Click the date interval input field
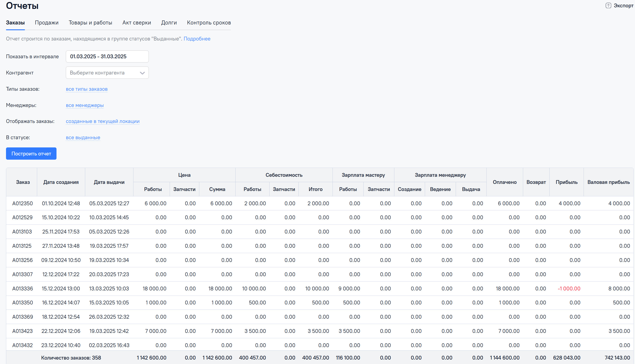The height and width of the screenshot is (364, 635). [107, 56]
